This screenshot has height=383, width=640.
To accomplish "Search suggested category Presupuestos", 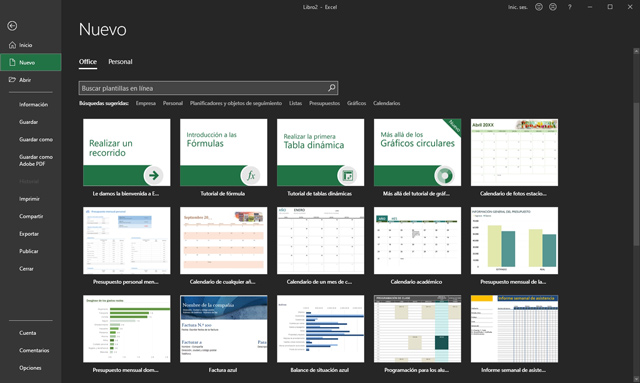I will coord(324,103).
